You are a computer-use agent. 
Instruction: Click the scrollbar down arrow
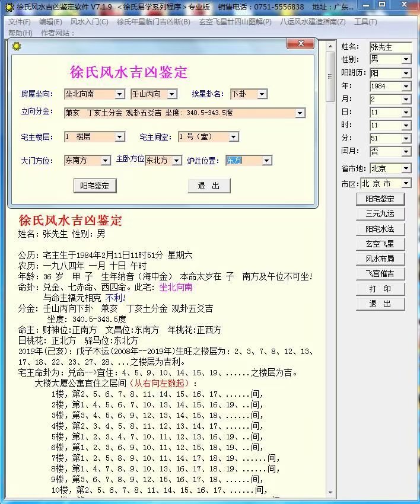click(x=330, y=492)
